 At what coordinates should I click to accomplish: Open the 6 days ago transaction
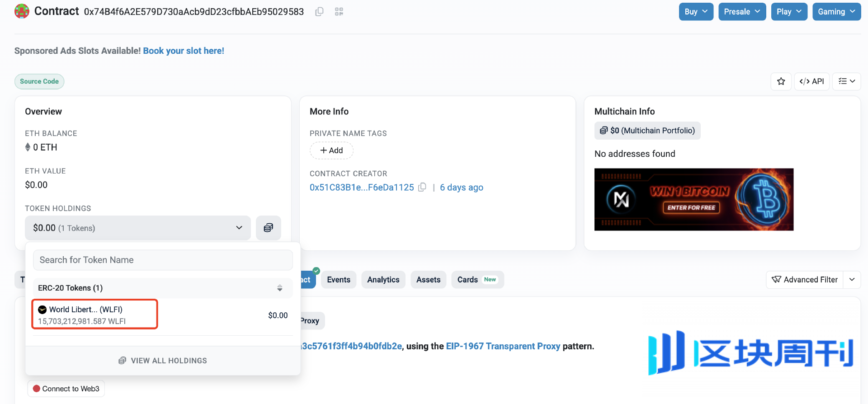click(461, 187)
